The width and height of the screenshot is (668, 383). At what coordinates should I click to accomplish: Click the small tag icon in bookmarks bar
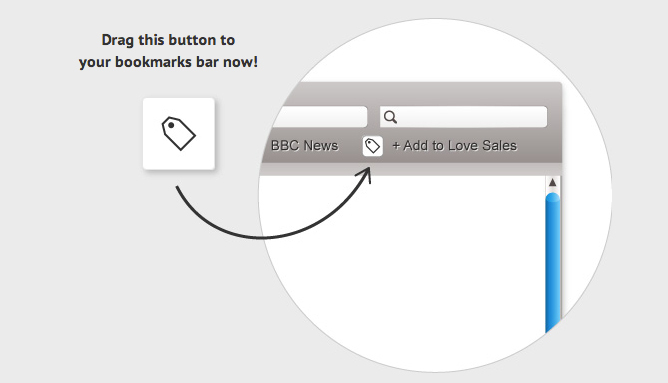[373, 146]
